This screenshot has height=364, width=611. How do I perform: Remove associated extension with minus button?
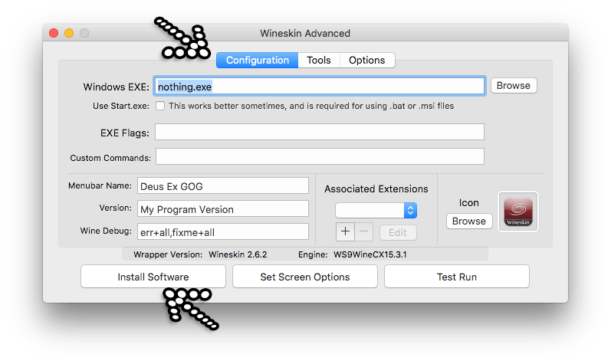363,232
